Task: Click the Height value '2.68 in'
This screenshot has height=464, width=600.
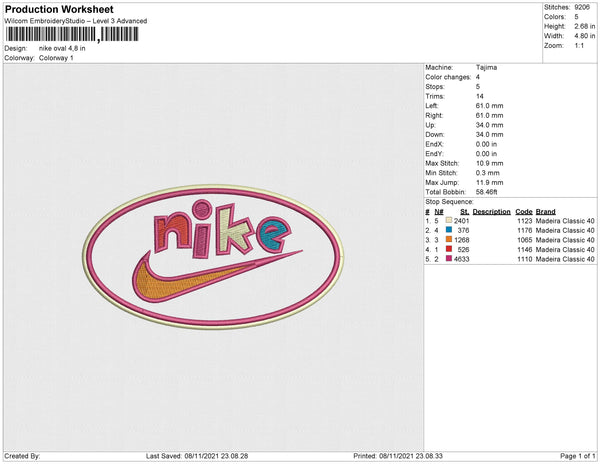Action: click(585, 26)
